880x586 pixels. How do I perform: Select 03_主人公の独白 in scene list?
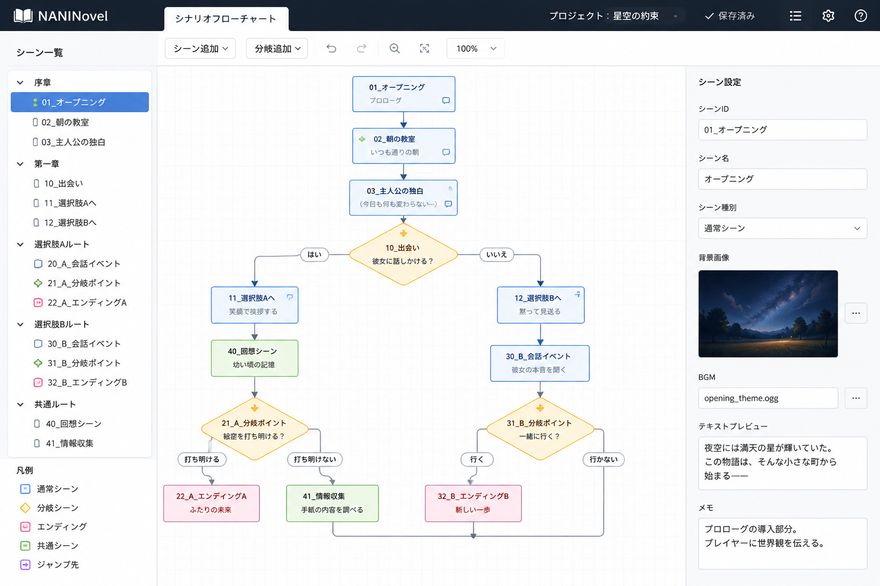(80, 142)
